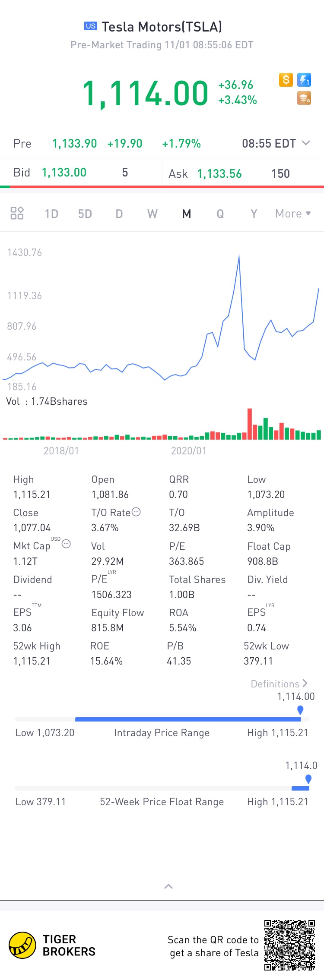Tap the orange dollar sign icon
This screenshot has width=324, height=980.
point(286,80)
